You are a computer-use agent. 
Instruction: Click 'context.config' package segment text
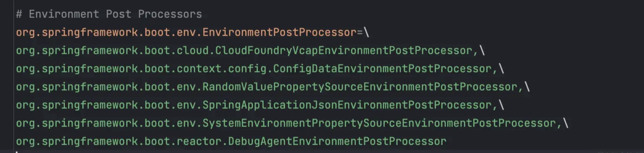pyautogui.click(x=221, y=69)
